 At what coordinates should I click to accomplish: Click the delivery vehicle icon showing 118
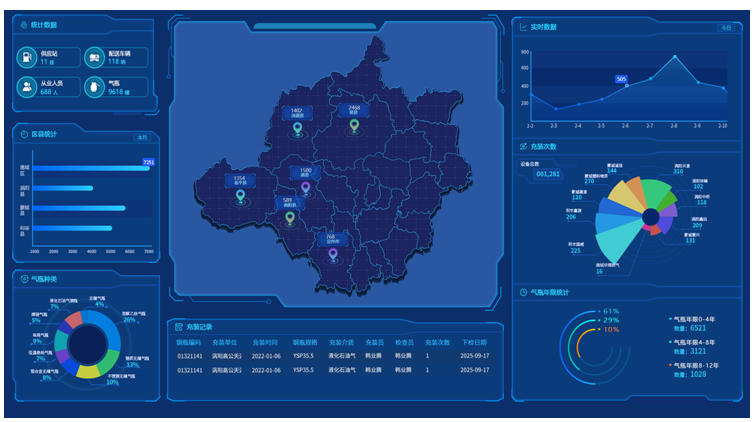[95, 57]
